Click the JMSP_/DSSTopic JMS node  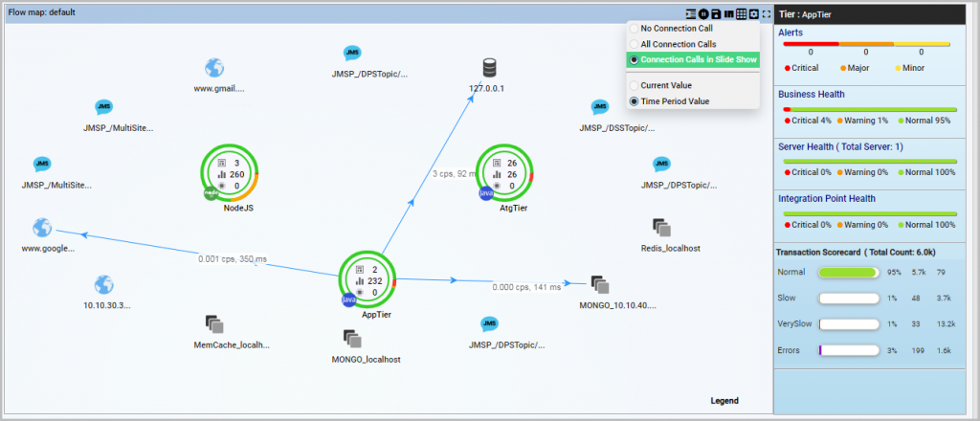click(x=600, y=107)
